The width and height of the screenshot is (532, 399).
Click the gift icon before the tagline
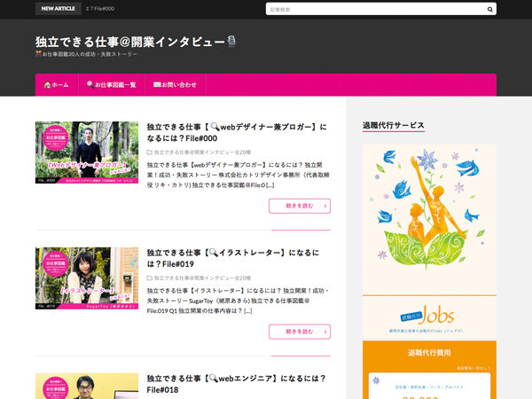point(38,53)
